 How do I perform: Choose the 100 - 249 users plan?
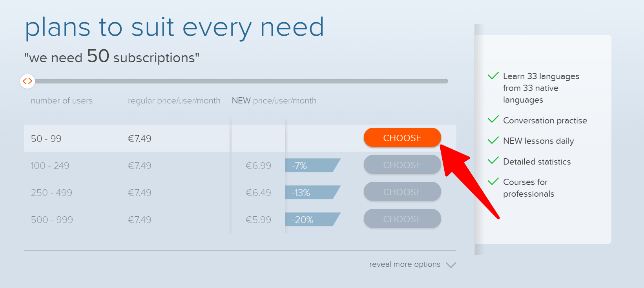[402, 165]
